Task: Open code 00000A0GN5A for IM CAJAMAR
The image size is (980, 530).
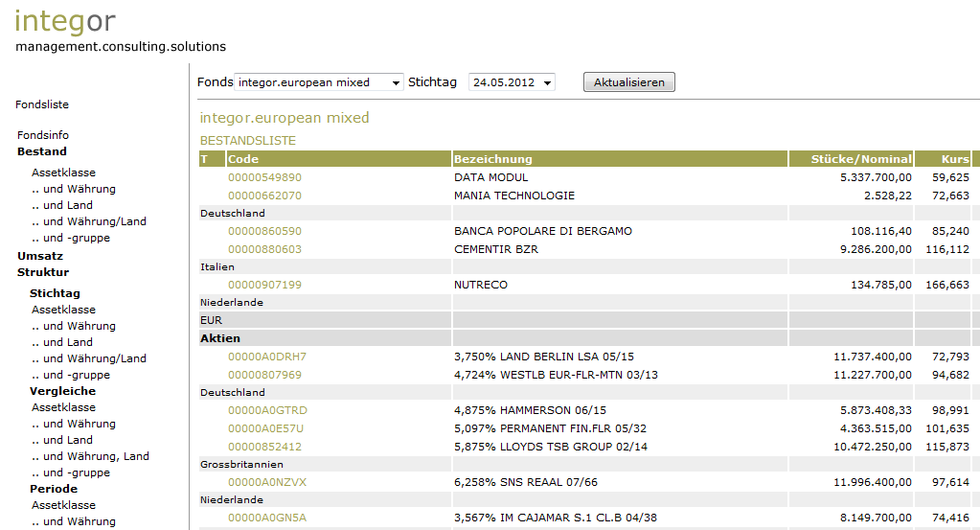Action: (x=267, y=518)
